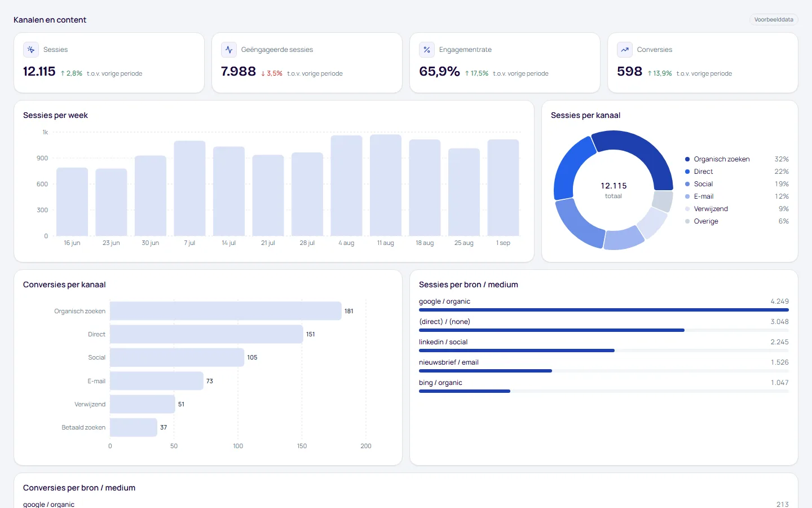Click the Social legend entry
The width and height of the screenshot is (812, 508).
(x=736, y=184)
